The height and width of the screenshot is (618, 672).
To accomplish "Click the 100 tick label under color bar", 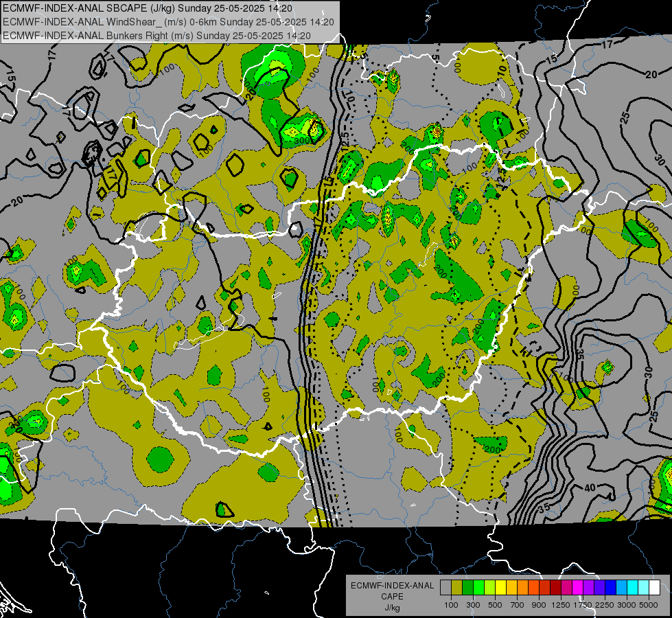I will [x=451, y=605].
